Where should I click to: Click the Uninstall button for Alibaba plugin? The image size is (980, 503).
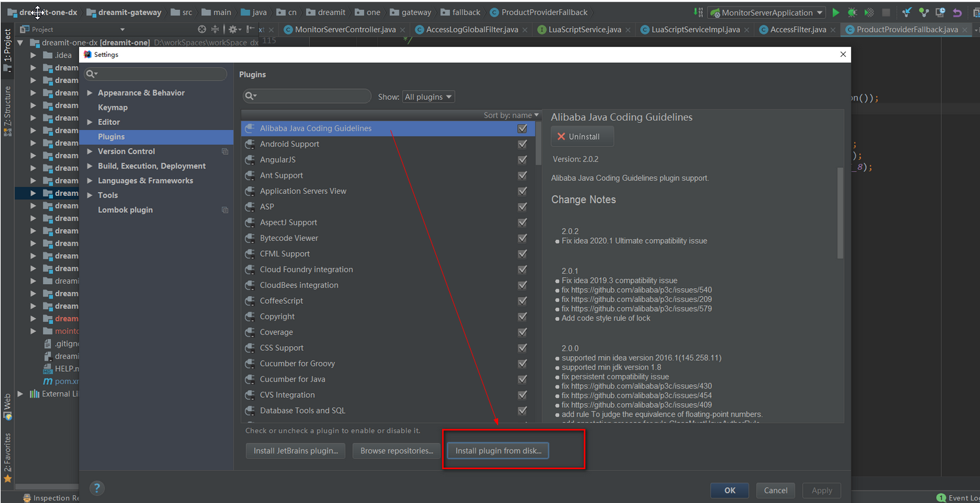click(x=583, y=137)
